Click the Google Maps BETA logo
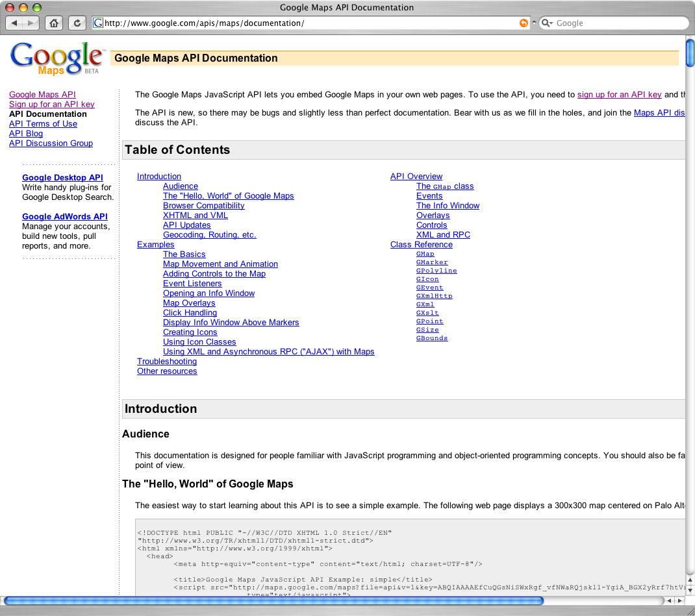 (57, 58)
